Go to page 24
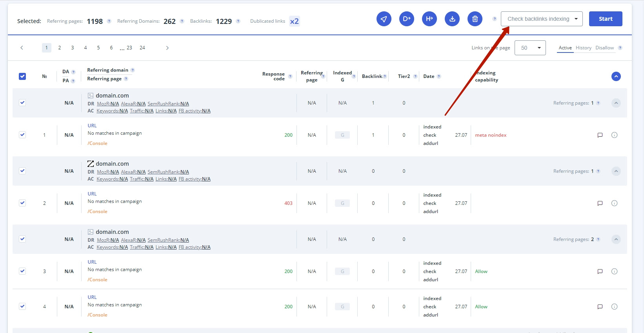 click(142, 48)
